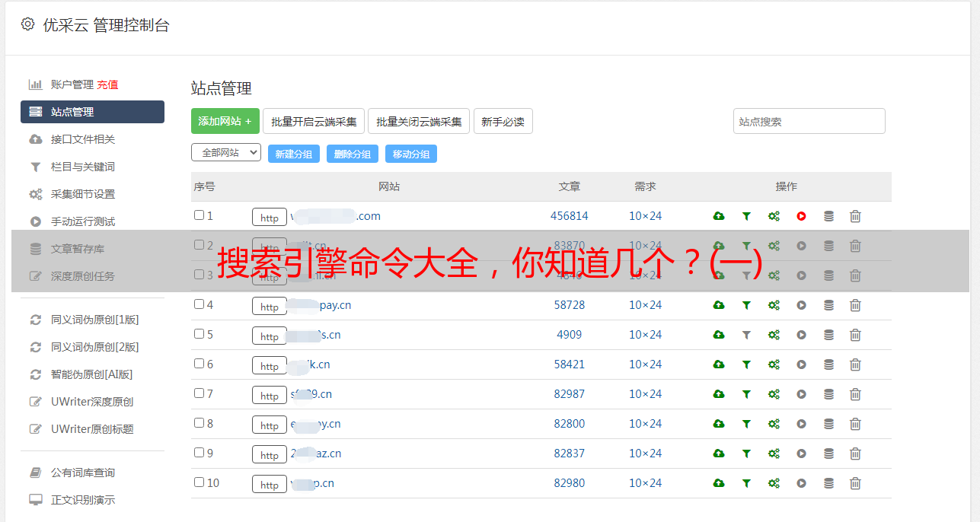Open the database icon in row 9
The height and width of the screenshot is (522, 980).
point(828,454)
